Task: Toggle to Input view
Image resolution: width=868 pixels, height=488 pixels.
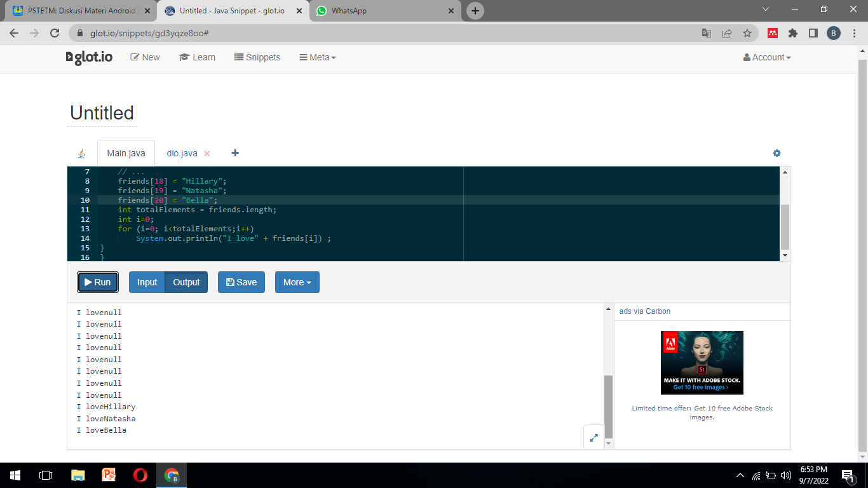Action: click(147, 282)
